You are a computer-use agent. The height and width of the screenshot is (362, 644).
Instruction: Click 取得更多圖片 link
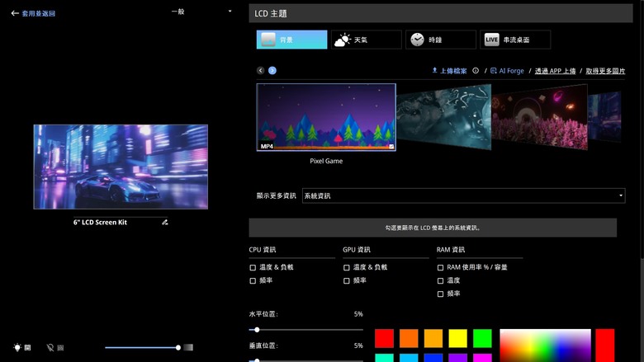[605, 71]
